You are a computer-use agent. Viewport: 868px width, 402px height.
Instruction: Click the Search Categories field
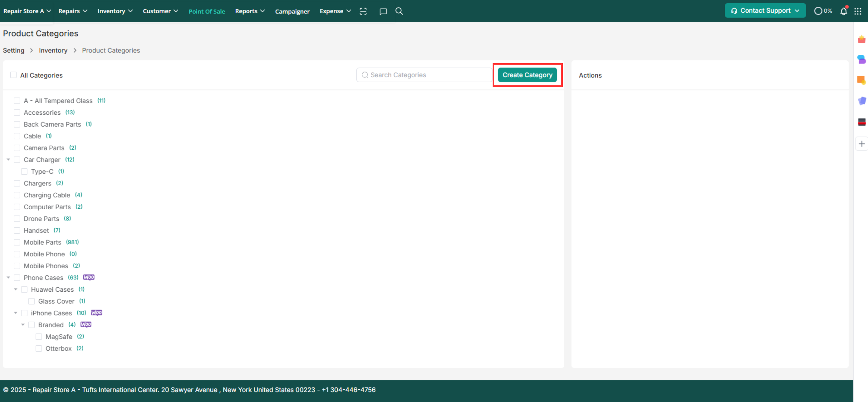pos(424,75)
